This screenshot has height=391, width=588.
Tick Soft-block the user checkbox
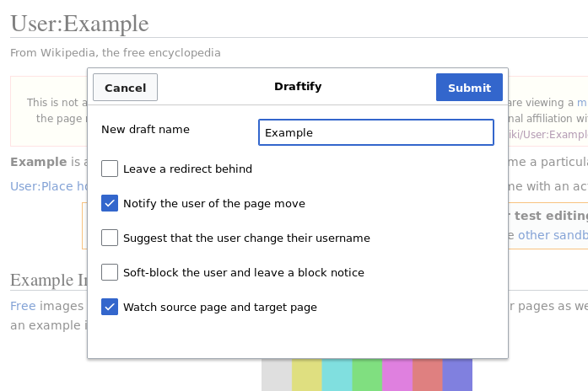pyautogui.click(x=110, y=272)
